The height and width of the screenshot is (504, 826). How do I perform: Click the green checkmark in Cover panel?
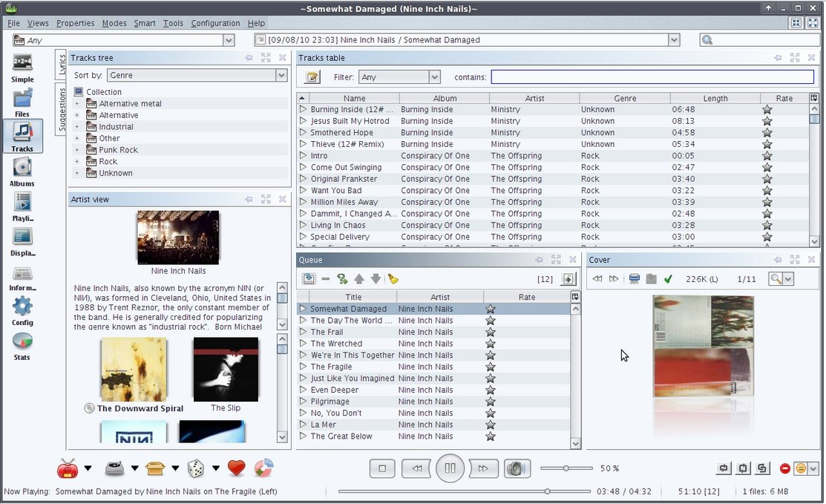click(x=668, y=279)
